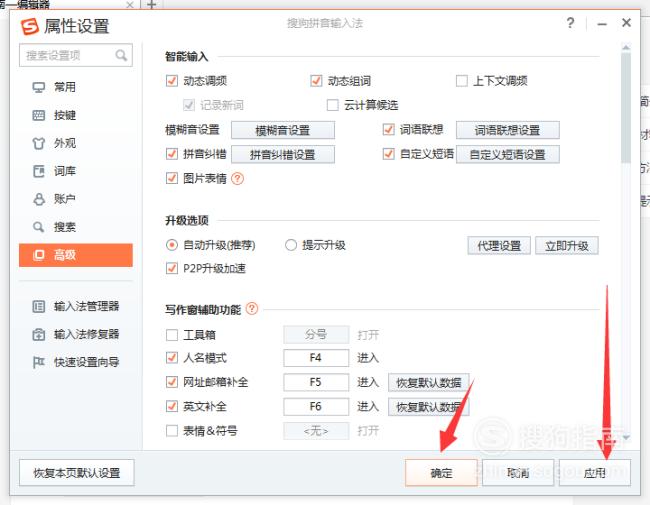650x505 pixels.
Task: Click the 高级 icon in highlighted sidebar item
Action: click(39, 255)
